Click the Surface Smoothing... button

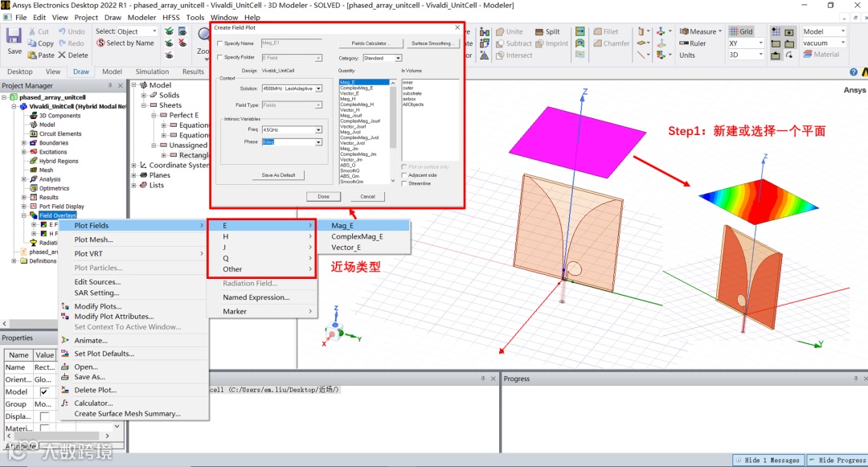click(x=432, y=43)
